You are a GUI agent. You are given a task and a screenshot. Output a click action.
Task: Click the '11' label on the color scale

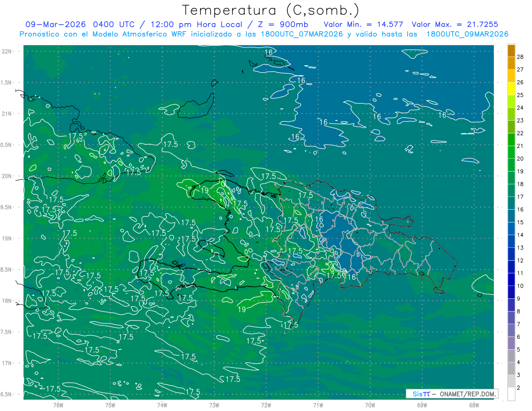pos(520,273)
